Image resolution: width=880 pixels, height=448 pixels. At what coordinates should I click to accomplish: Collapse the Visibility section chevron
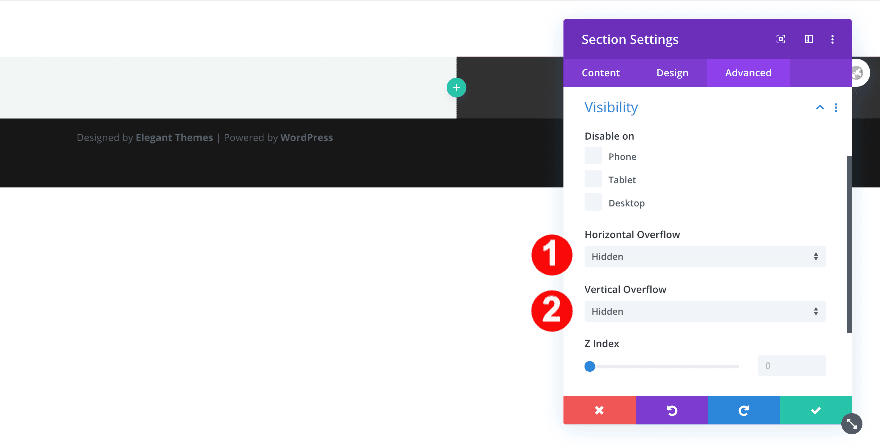[x=820, y=108]
